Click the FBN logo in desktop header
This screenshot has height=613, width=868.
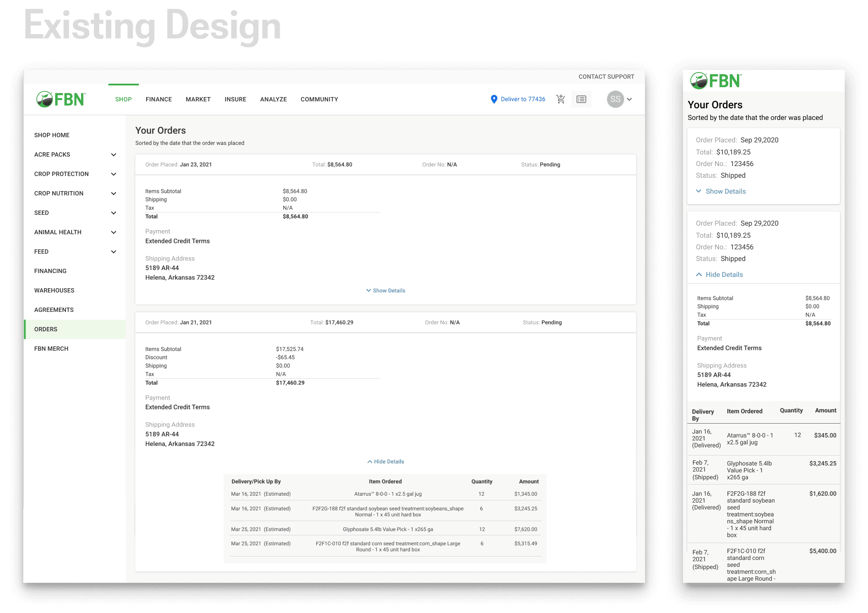pyautogui.click(x=61, y=99)
